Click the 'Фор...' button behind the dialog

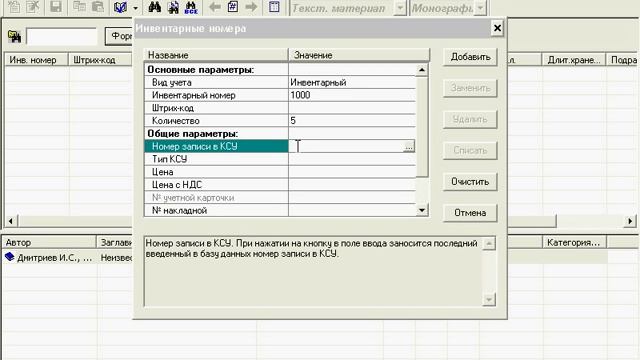(x=119, y=36)
